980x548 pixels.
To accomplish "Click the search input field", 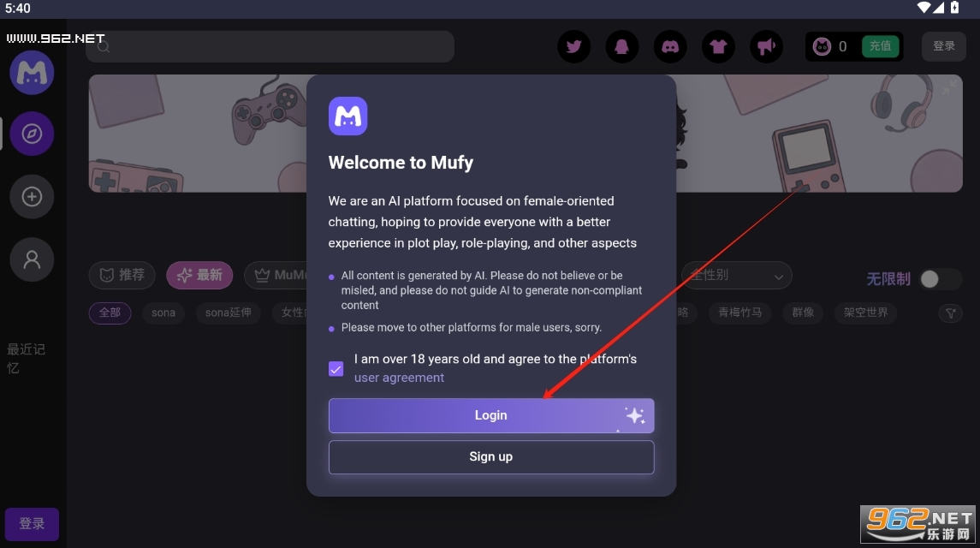I will pyautogui.click(x=270, y=46).
